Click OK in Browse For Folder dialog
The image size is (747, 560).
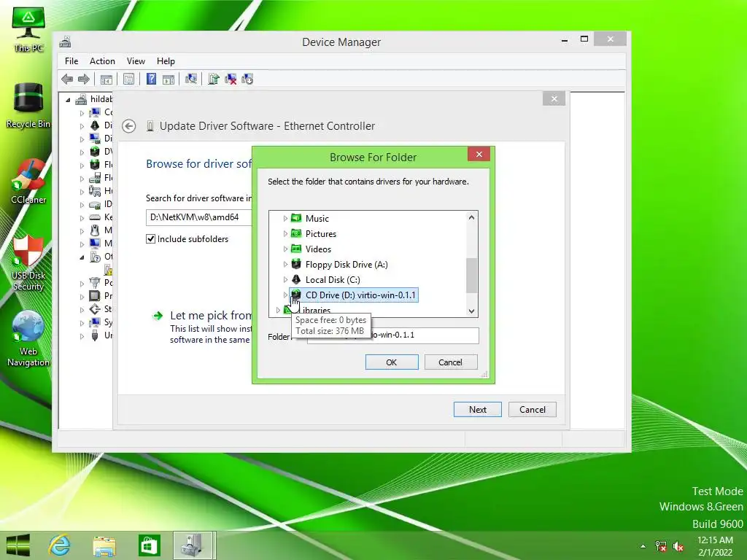392,362
